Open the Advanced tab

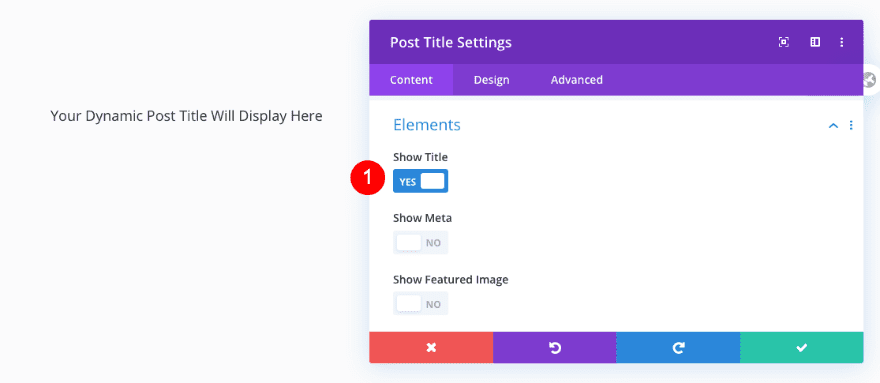[577, 80]
